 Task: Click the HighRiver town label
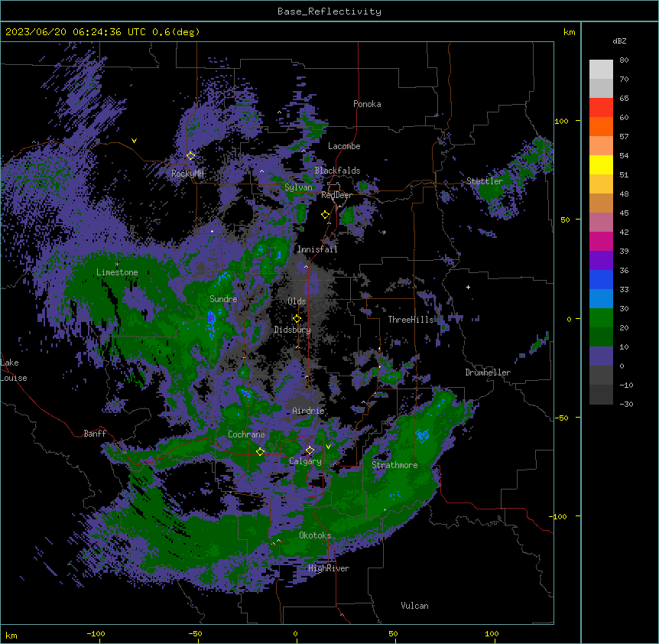click(x=329, y=568)
